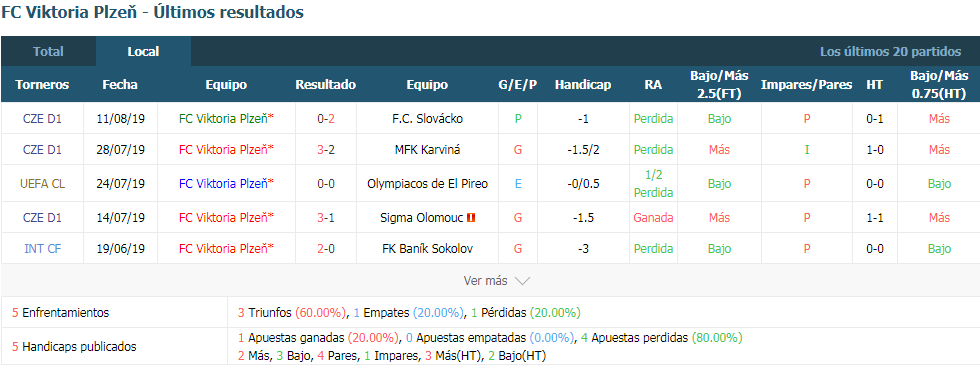Click the 0-0 result versus Olympiacos
This screenshot has height=370, width=980.
coord(326,183)
